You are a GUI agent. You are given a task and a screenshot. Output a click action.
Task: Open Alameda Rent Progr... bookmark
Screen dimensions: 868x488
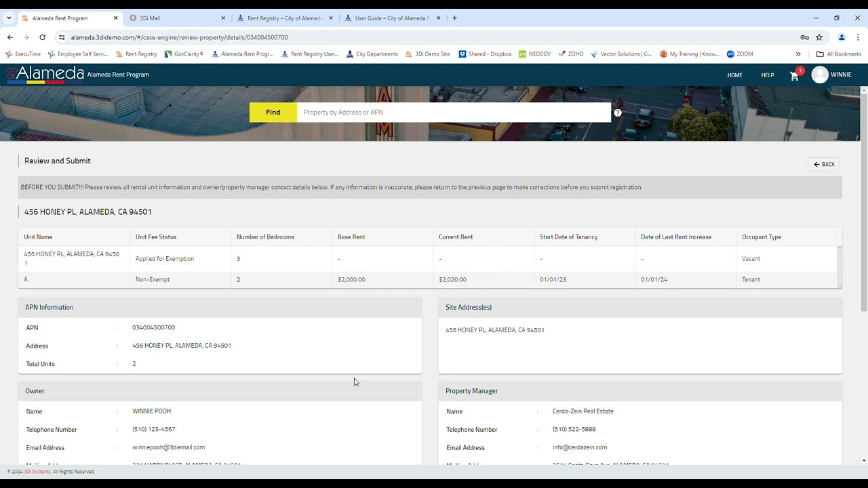point(243,54)
